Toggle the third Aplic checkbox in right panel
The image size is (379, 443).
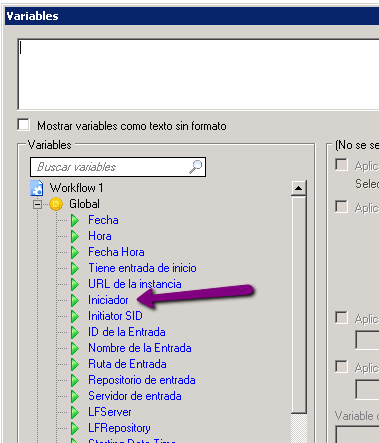click(341, 317)
